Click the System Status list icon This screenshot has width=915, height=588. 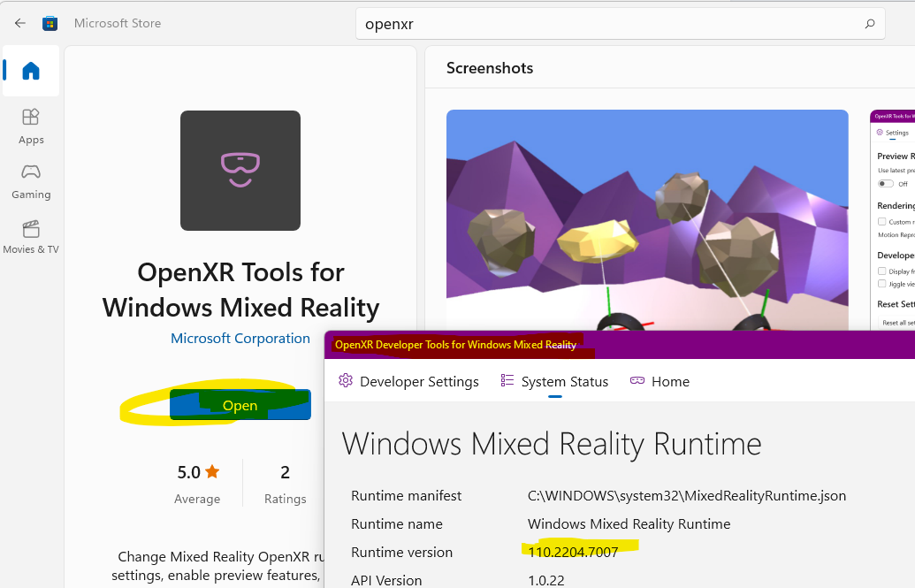coord(507,381)
